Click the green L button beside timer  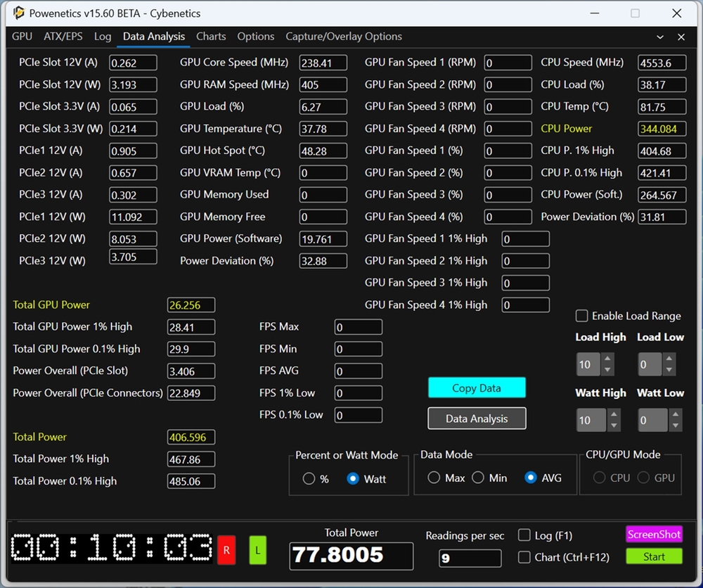(257, 551)
